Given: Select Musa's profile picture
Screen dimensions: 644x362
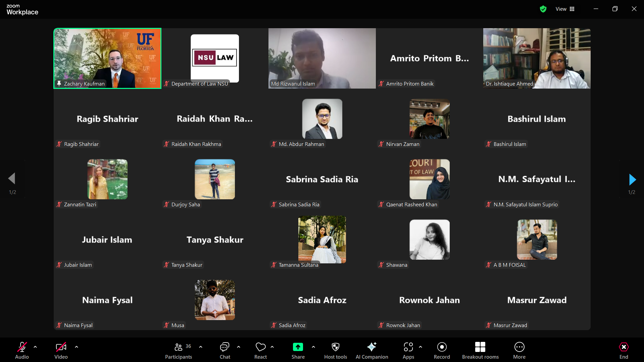Looking at the screenshot, I should [215, 300].
